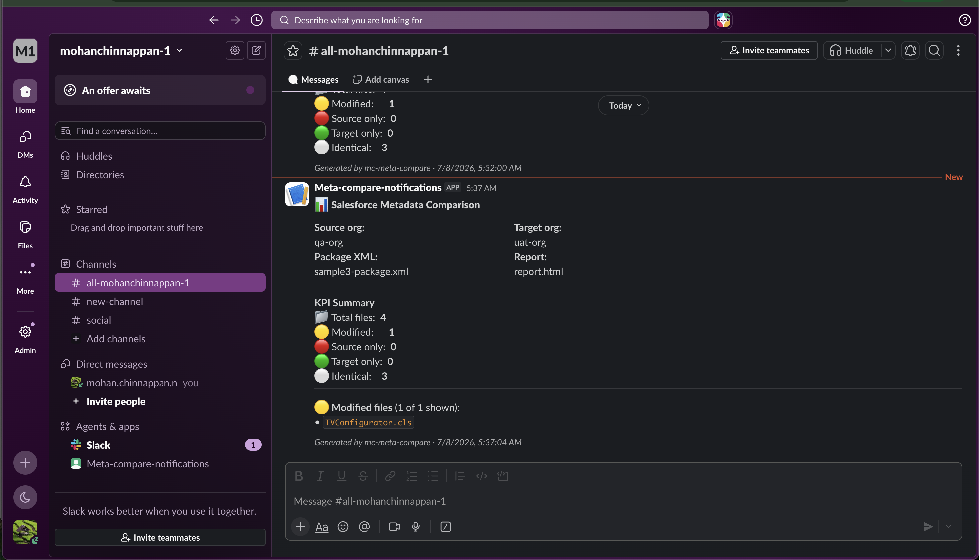Viewport: 979px width, 560px height.
Task: Click the create new plus button in rail
Action: [x=25, y=462]
